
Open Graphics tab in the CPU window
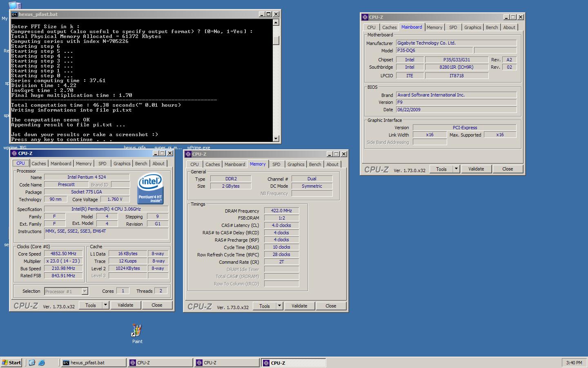click(122, 163)
